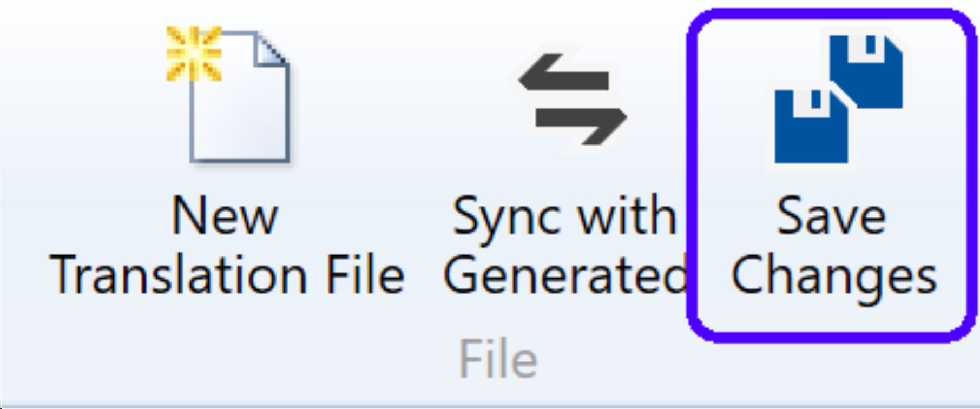Click the word "New" above Translation File
980x409 pixels.
point(225,216)
